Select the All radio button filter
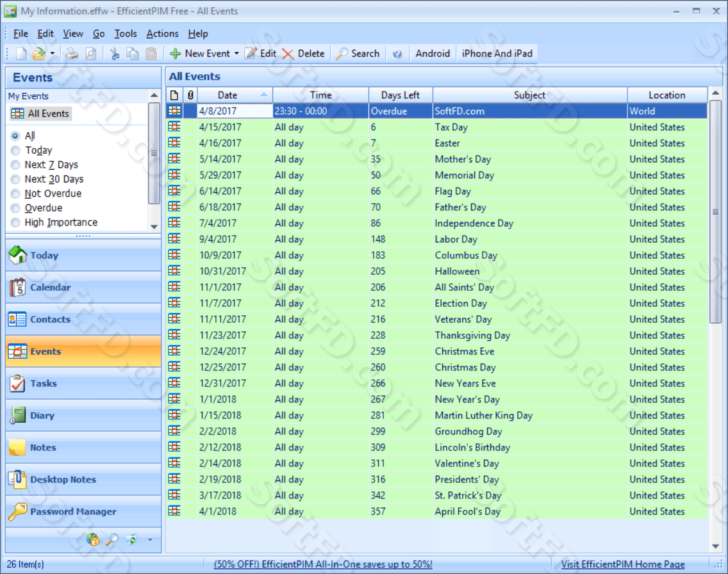Screen dimensions: 728x574 click(15, 136)
